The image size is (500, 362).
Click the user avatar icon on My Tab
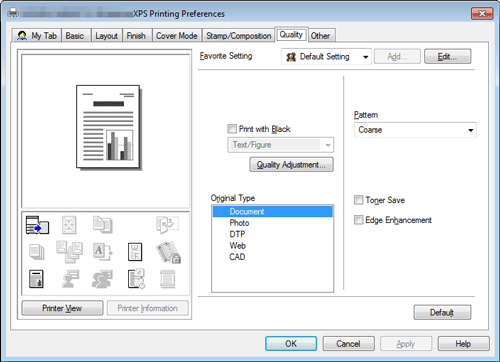(22, 36)
